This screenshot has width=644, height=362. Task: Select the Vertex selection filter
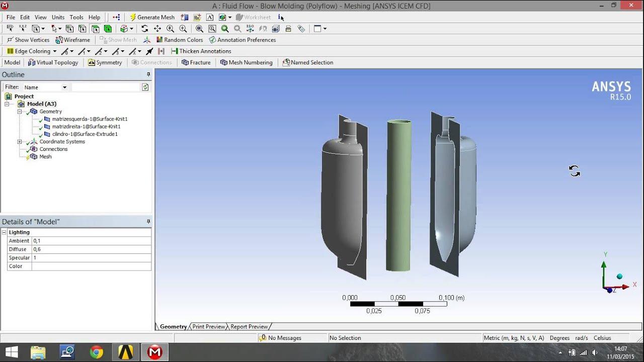pyautogui.click(x=69, y=29)
